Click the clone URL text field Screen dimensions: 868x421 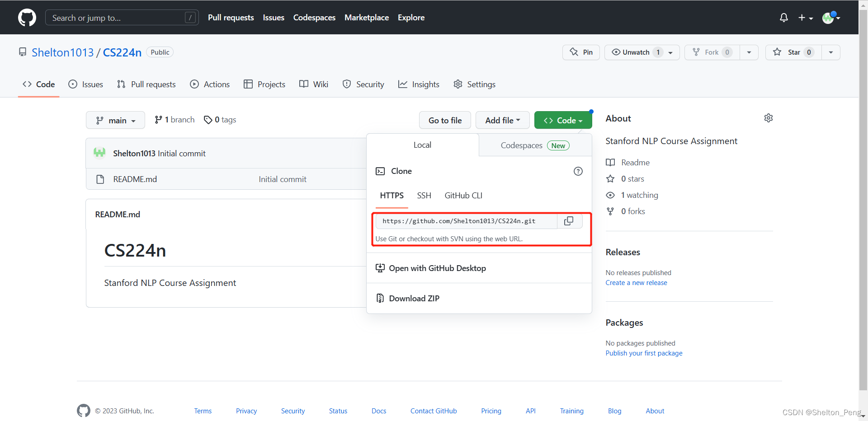point(466,221)
